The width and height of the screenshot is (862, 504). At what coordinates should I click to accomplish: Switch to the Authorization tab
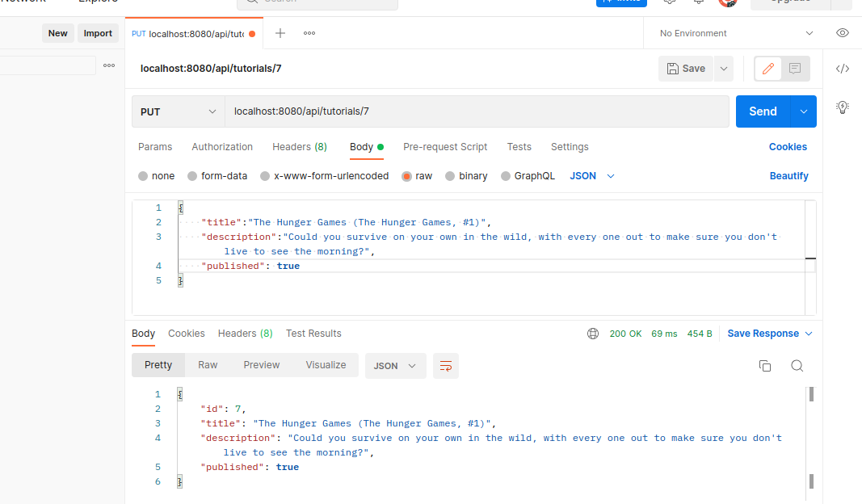pos(222,147)
